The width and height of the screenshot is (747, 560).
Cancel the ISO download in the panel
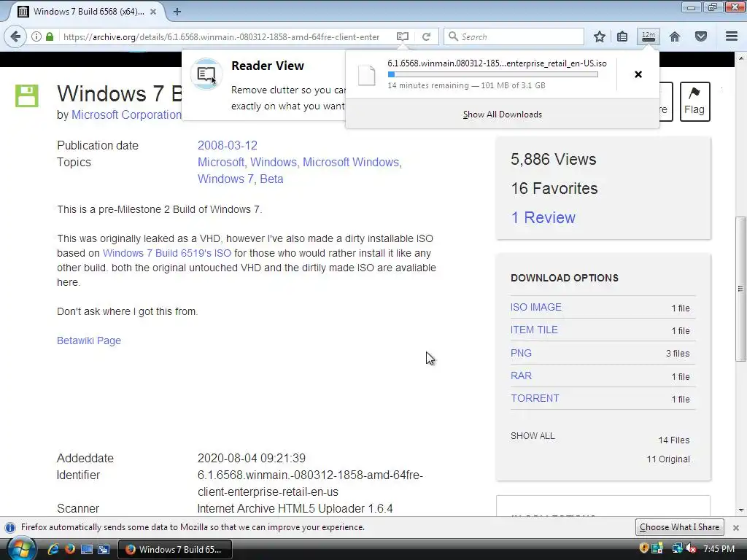coord(638,74)
